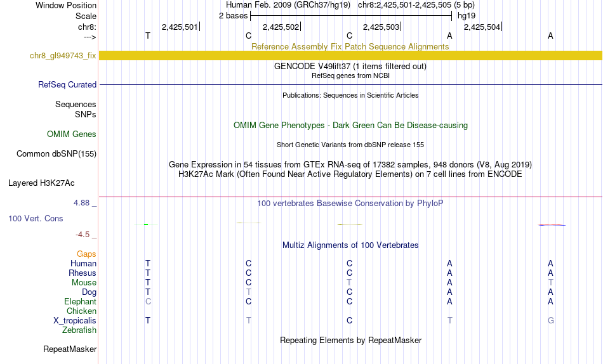Select the Human species label
603x364 pixels.
(83, 263)
